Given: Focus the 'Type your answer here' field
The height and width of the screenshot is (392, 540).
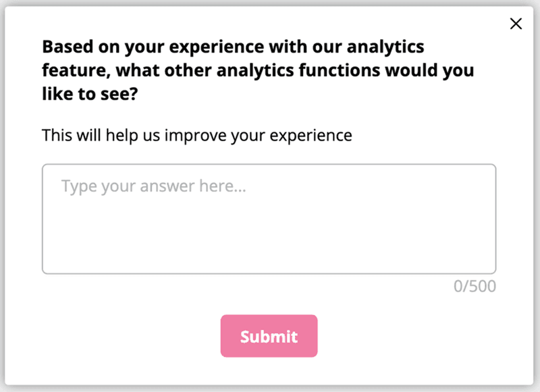Looking at the screenshot, I should [x=269, y=216].
